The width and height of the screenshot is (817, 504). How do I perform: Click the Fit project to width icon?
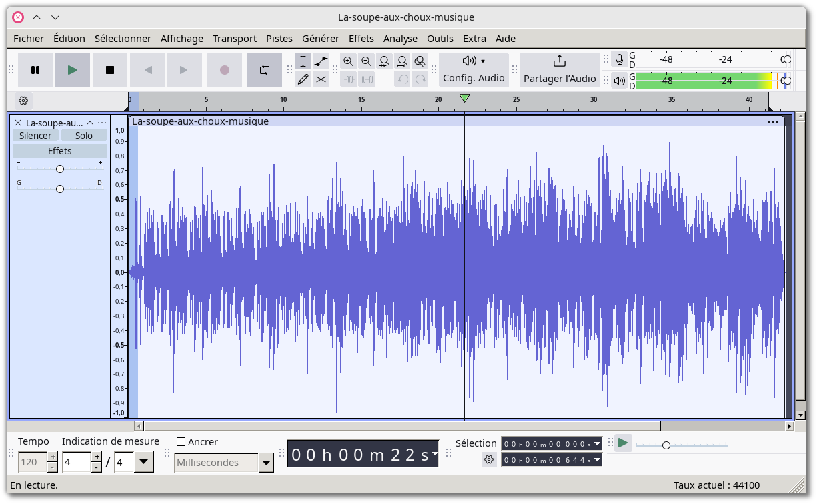coord(402,61)
